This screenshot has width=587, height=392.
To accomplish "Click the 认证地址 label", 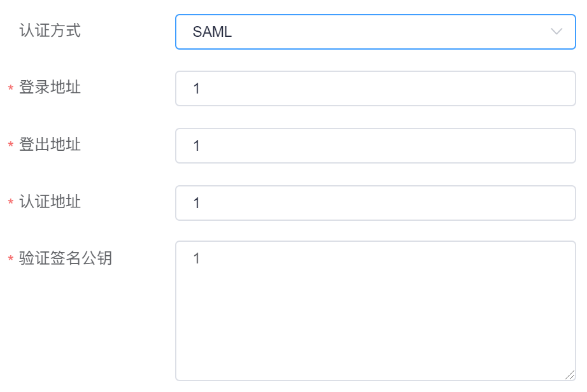I will coord(50,202).
